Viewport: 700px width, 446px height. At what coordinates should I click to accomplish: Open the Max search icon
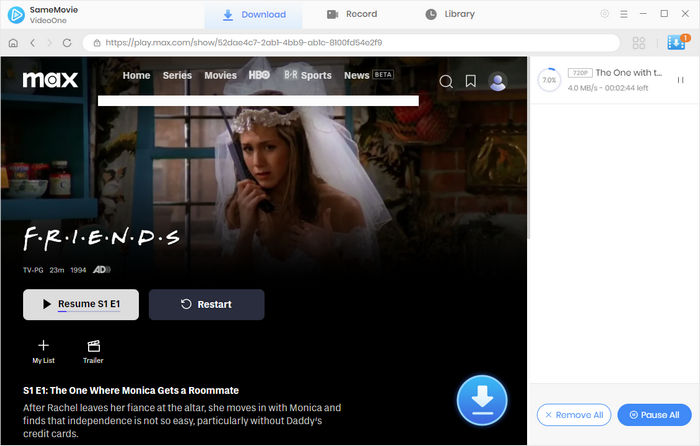446,81
